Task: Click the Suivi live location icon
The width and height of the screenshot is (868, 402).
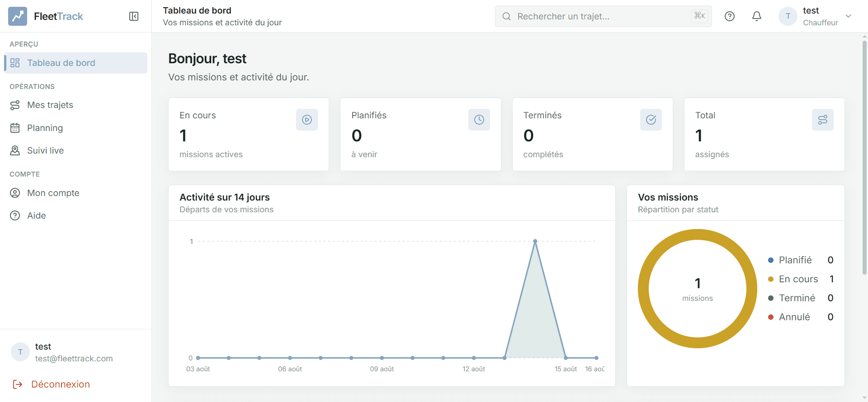Action: point(15,150)
